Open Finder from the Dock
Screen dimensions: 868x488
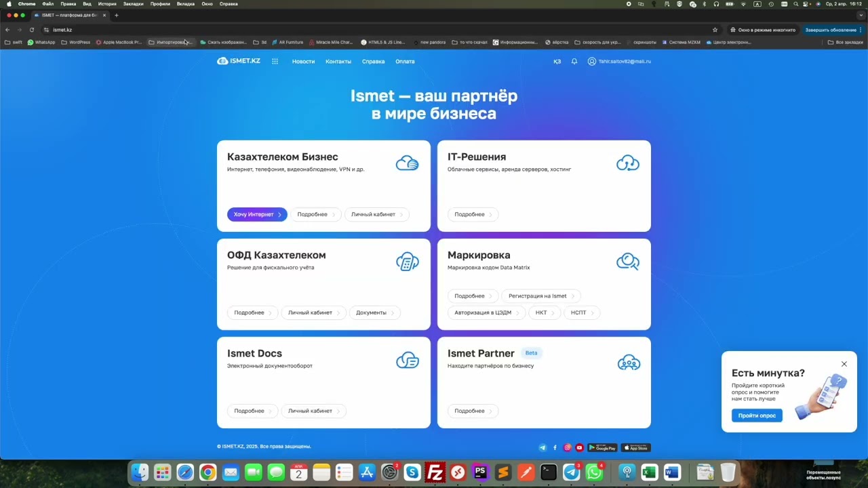pyautogui.click(x=140, y=472)
